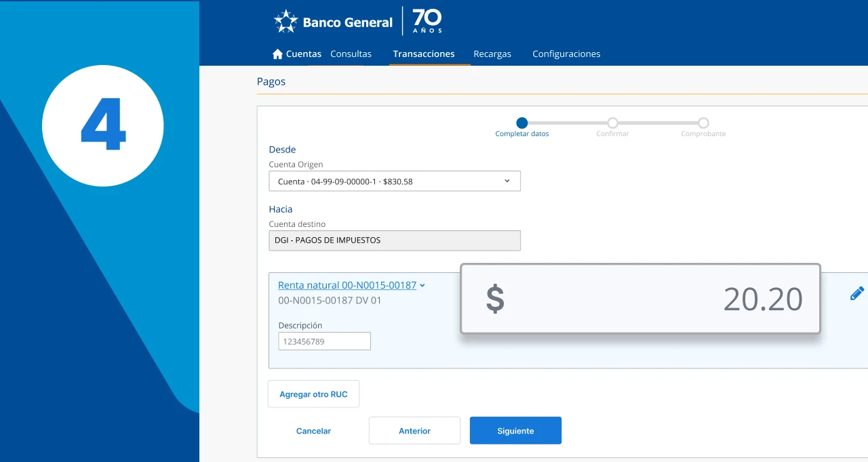Click the 70 Años anniversary logo
The height and width of the screenshot is (462, 868).
(427, 21)
